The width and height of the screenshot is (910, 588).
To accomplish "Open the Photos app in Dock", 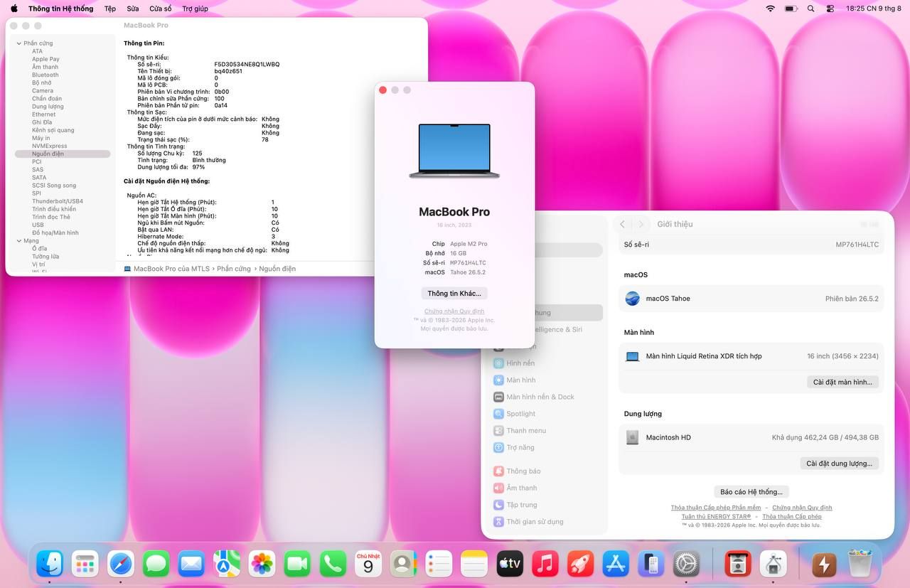I will 262,564.
